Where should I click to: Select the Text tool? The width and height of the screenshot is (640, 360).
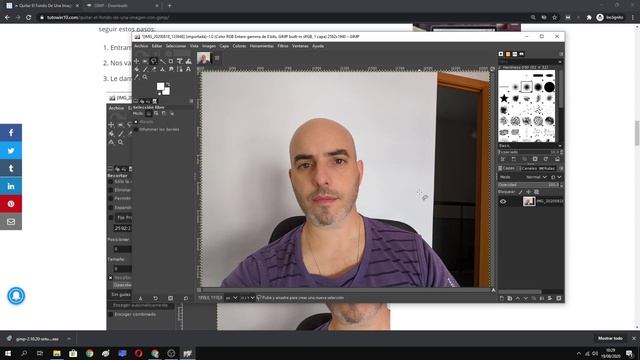188,69
